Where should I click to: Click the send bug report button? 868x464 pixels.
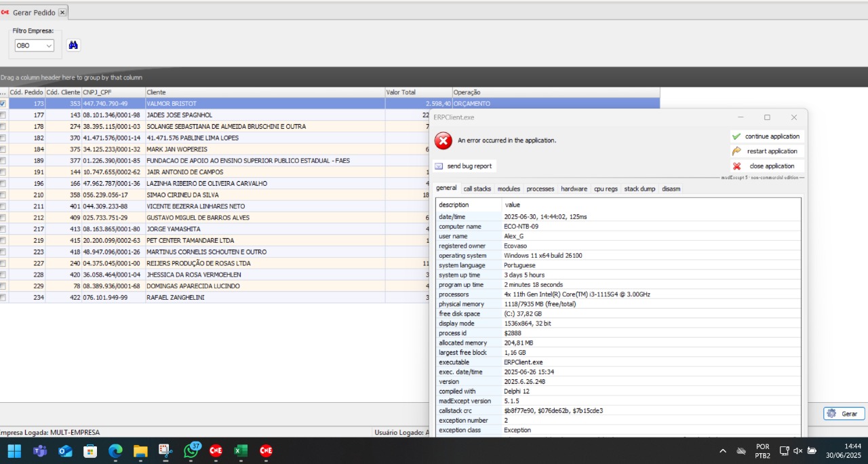coord(464,166)
